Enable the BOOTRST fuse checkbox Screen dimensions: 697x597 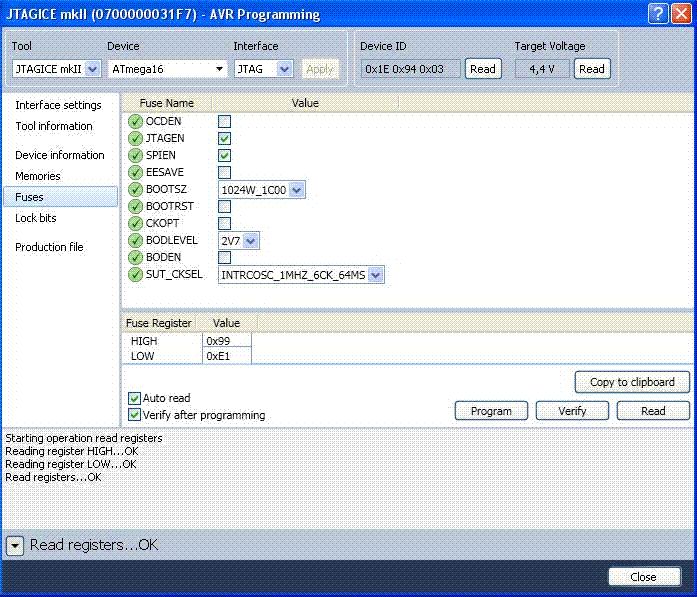[x=224, y=206]
